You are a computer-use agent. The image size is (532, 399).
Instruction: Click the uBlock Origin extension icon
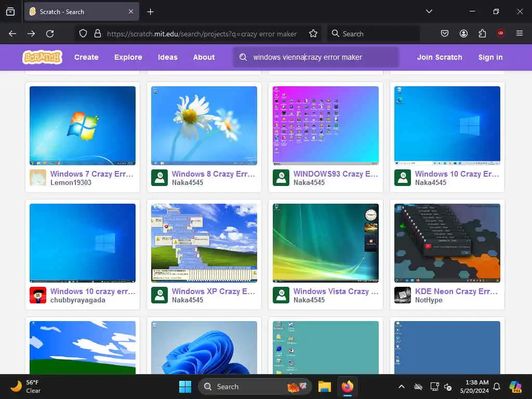[x=500, y=33]
